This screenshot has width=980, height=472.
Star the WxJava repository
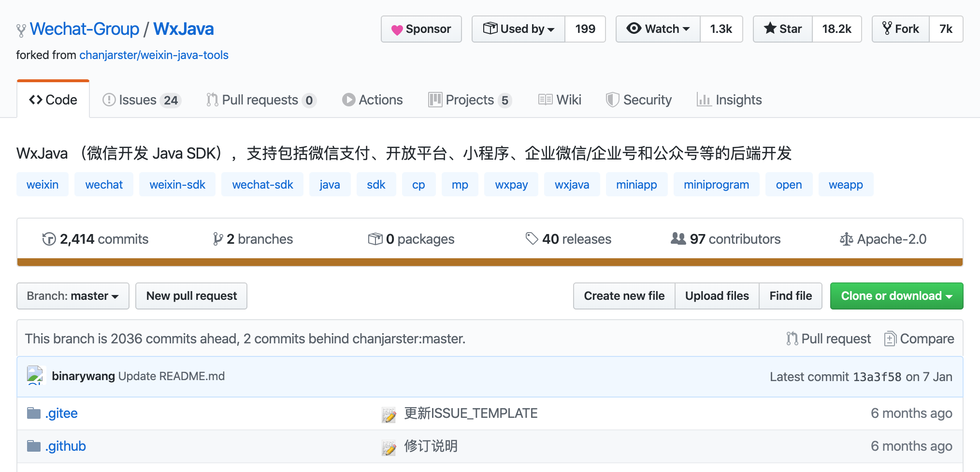pyautogui.click(x=783, y=29)
